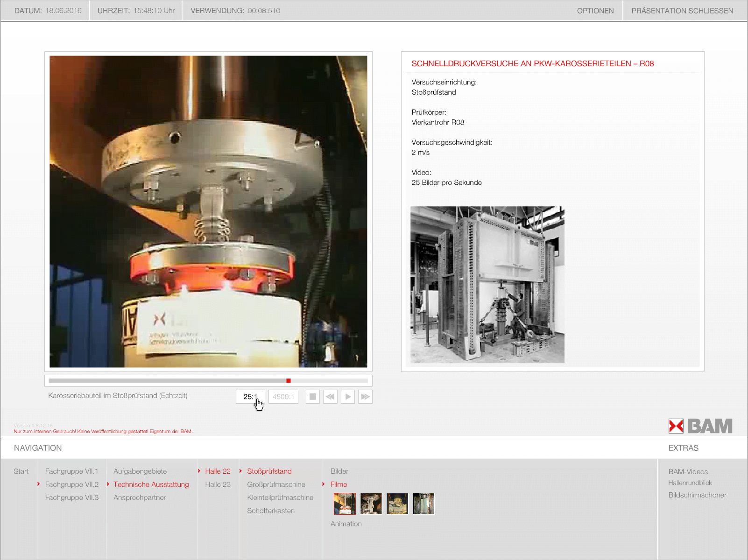Screen dimensions: 748x560
Task: Switch to the Bilder section
Action: (x=339, y=471)
